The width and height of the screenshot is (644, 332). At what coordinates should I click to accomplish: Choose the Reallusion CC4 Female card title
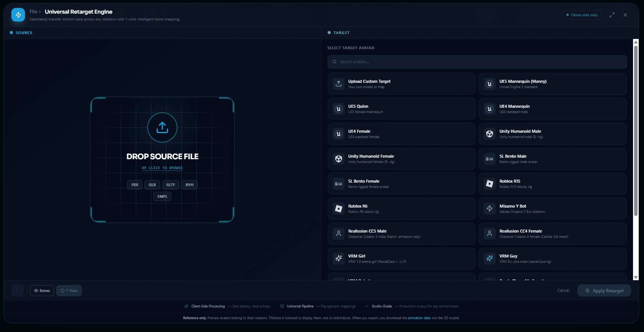(x=521, y=231)
